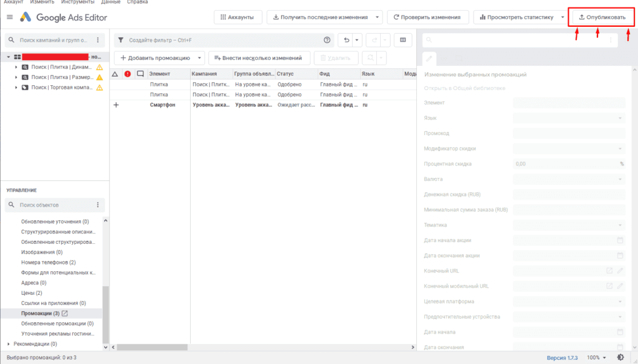Open calendar for Дата окончания акции
Viewport: 638px width, 364px height.
pyautogui.click(x=620, y=256)
